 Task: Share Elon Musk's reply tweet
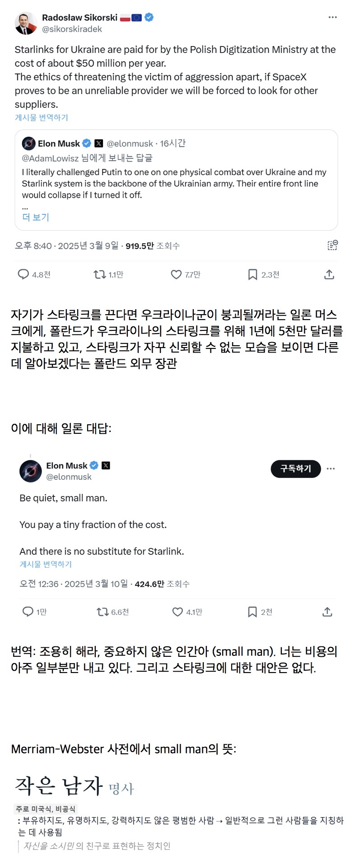(x=327, y=612)
